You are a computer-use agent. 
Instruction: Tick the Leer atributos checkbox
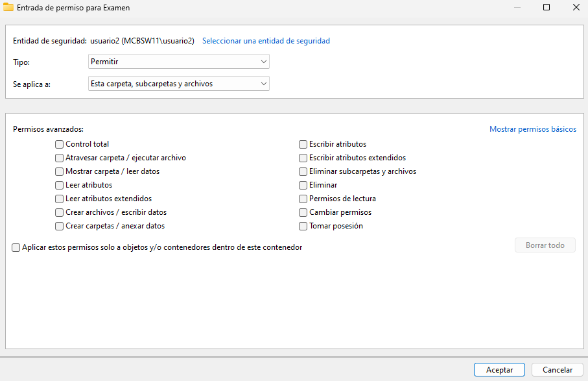click(x=60, y=185)
